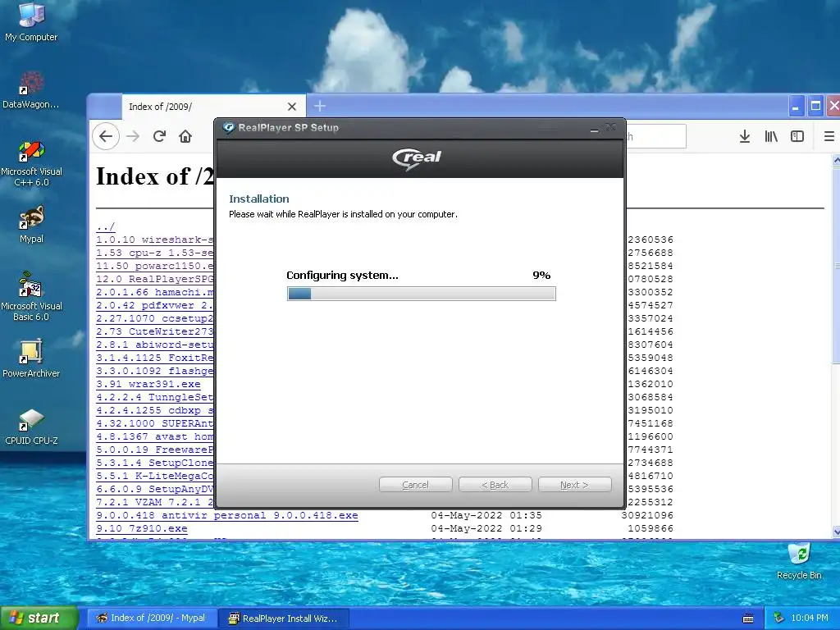Open the 1.0.10 wireshark link

click(155, 240)
